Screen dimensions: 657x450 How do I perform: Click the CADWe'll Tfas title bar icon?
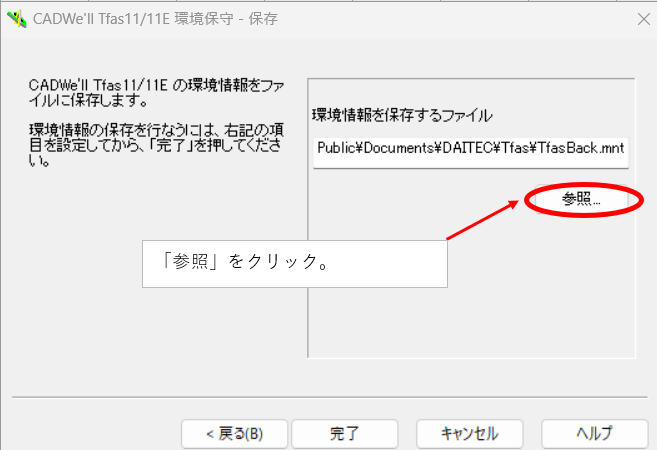click(17, 19)
